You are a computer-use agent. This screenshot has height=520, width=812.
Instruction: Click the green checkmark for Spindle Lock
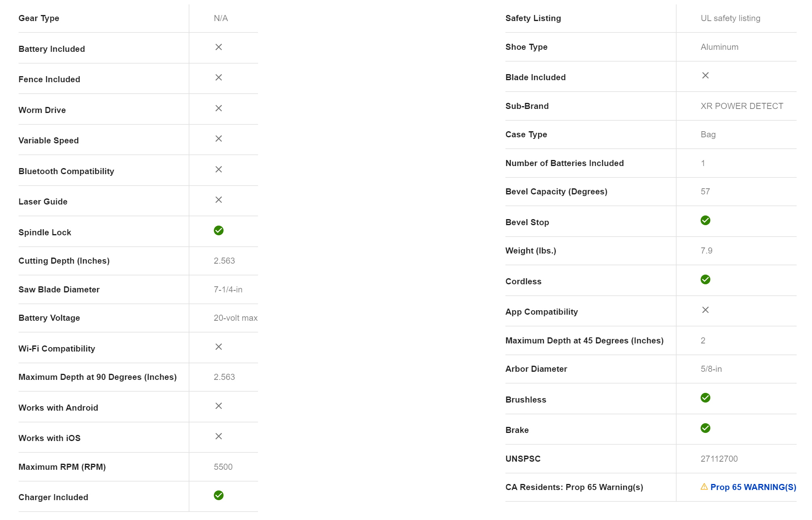coord(219,230)
